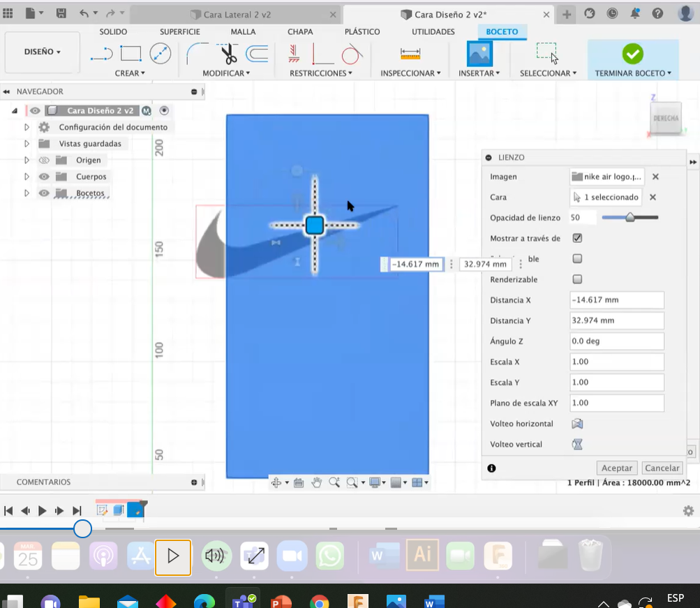The height and width of the screenshot is (608, 700).
Task: Click the notifications bell icon
Action: coord(634,14)
